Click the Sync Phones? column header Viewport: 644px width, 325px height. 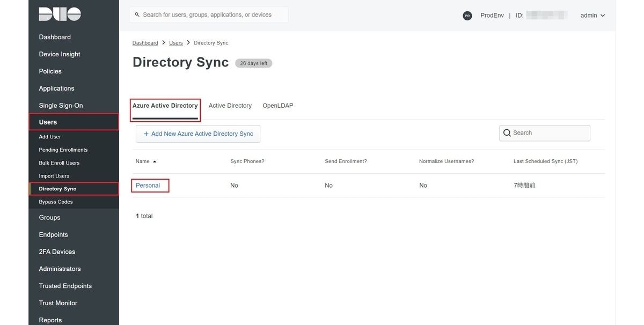click(x=247, y=161)
